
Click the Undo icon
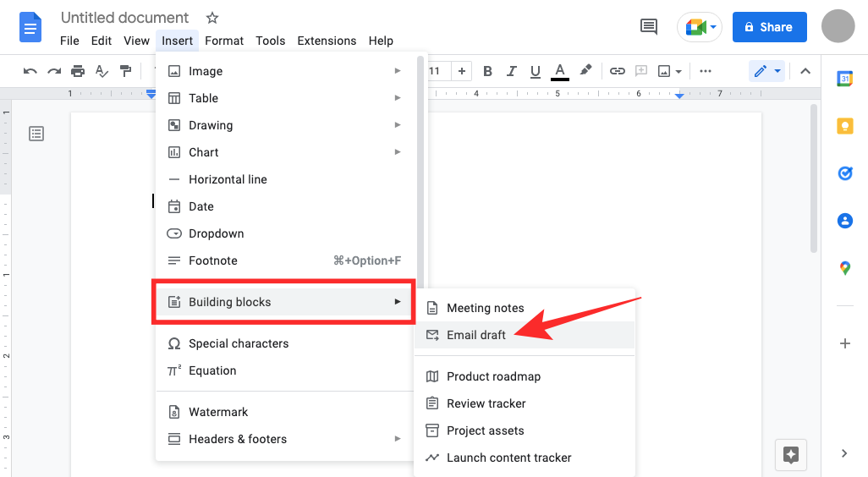click(30, 71)
